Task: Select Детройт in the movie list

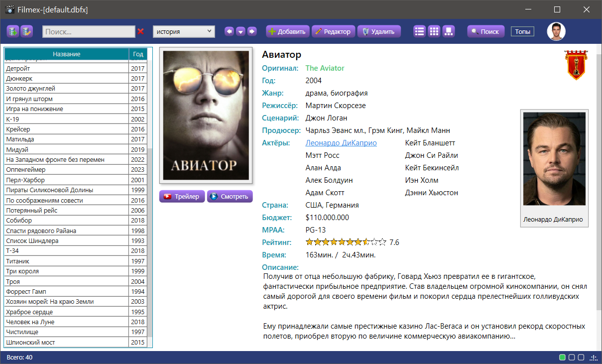Action: tap(76, 68)
